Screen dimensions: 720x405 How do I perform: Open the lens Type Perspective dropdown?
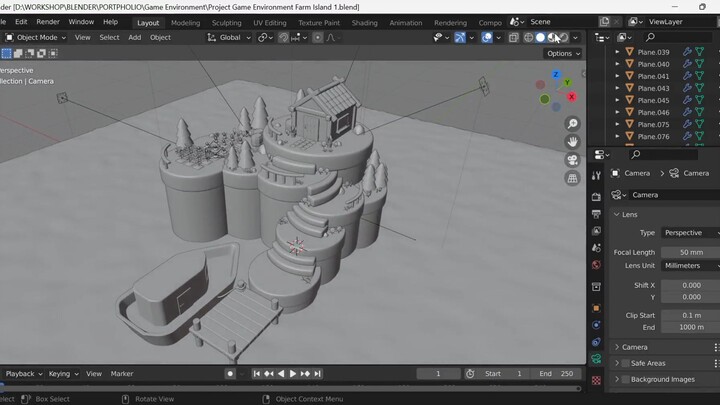tap(690, 232)
